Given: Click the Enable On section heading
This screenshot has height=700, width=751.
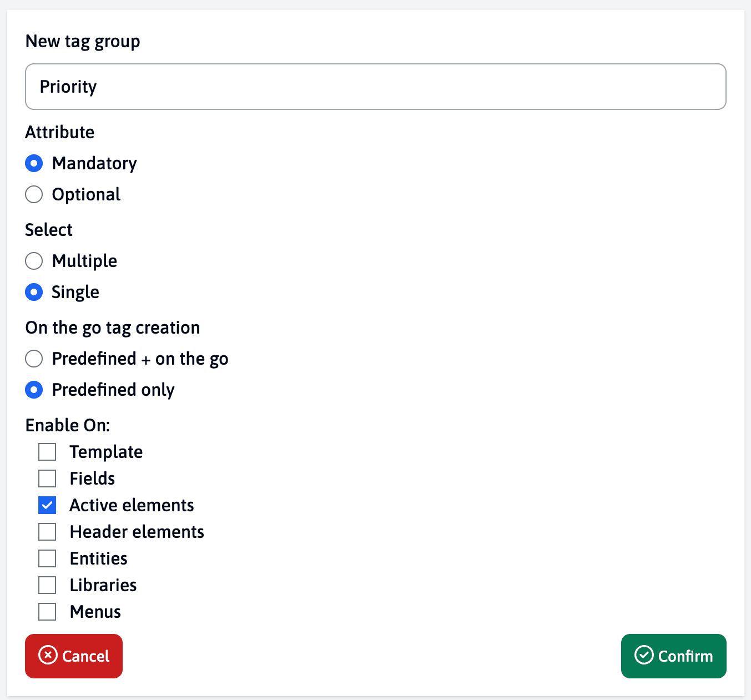Looking at the screenshot, I should (x=67, y=425).
